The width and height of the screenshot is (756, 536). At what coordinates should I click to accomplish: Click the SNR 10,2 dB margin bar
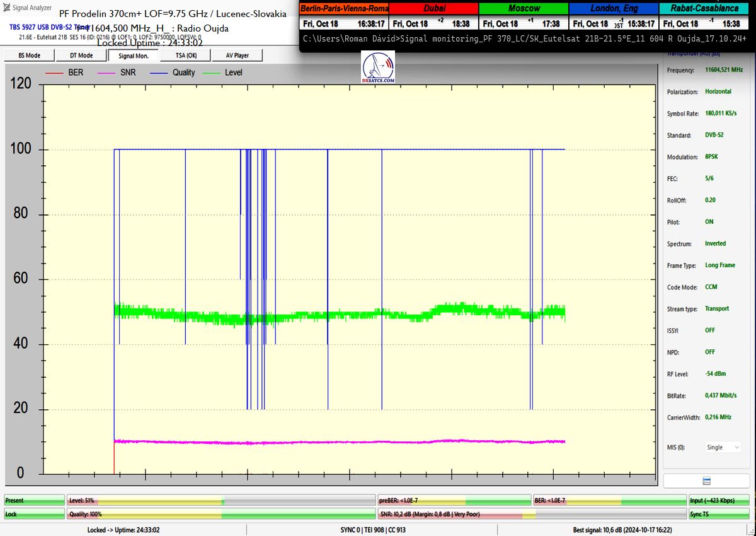(532, 515)
